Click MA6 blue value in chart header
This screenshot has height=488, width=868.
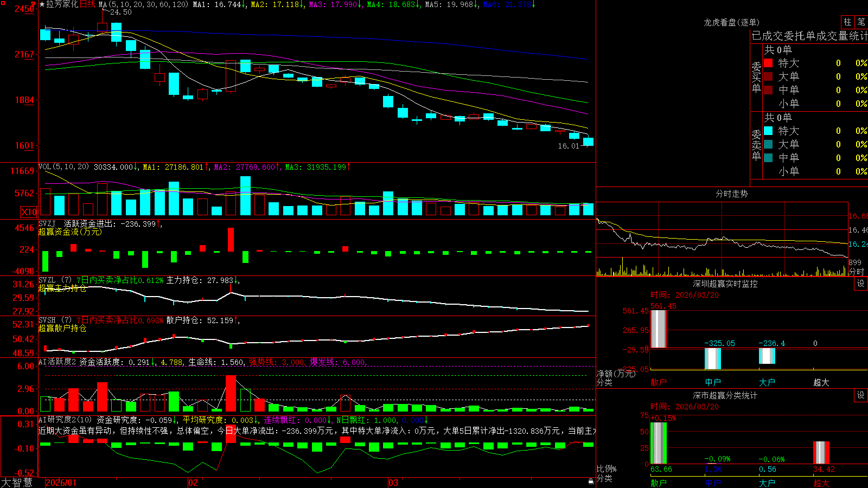(509, 4)
